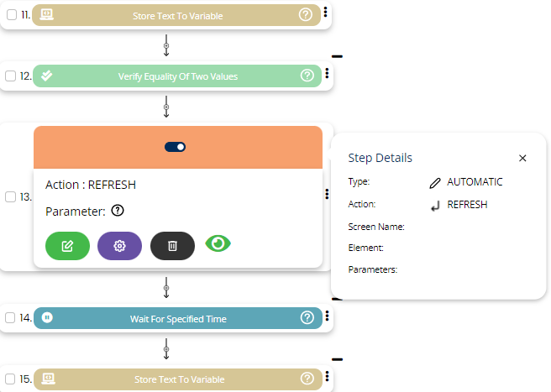Click help icon on step 11
Viewport: 551px width, 392px height.
pos(307,15)
